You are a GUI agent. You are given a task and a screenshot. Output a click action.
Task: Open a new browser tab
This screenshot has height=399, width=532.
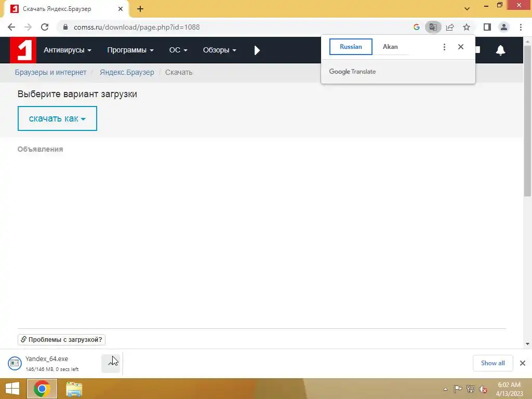(140, 9)
